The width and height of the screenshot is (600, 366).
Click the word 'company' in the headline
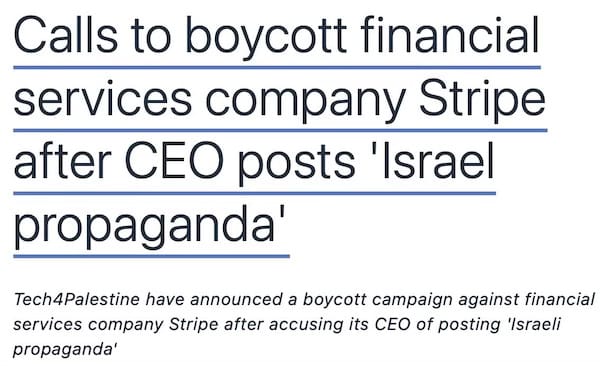(306, 99)
